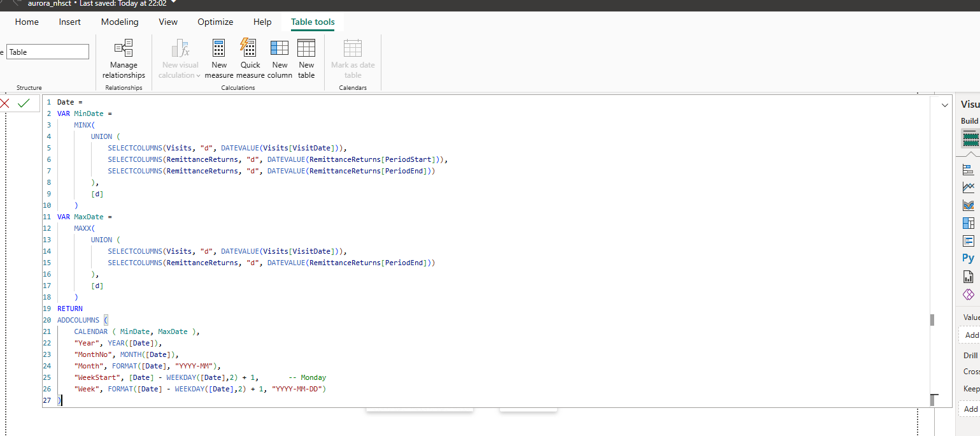980x436 pixels.
Task: Commit the DAX formula with the green checkmark
Action: pos(24,103)
